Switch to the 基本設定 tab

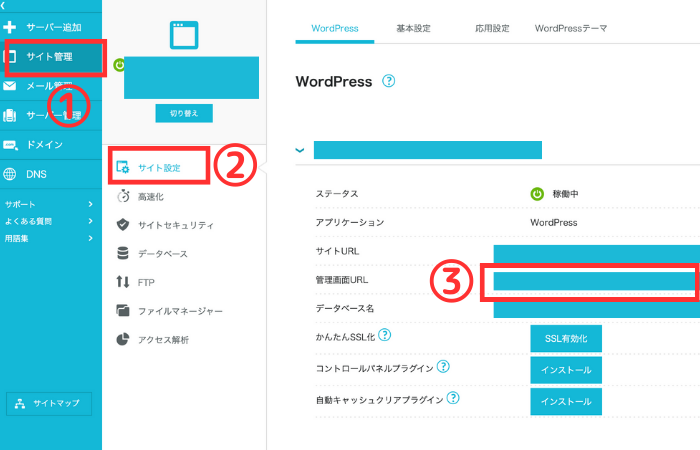pos(413,29)
